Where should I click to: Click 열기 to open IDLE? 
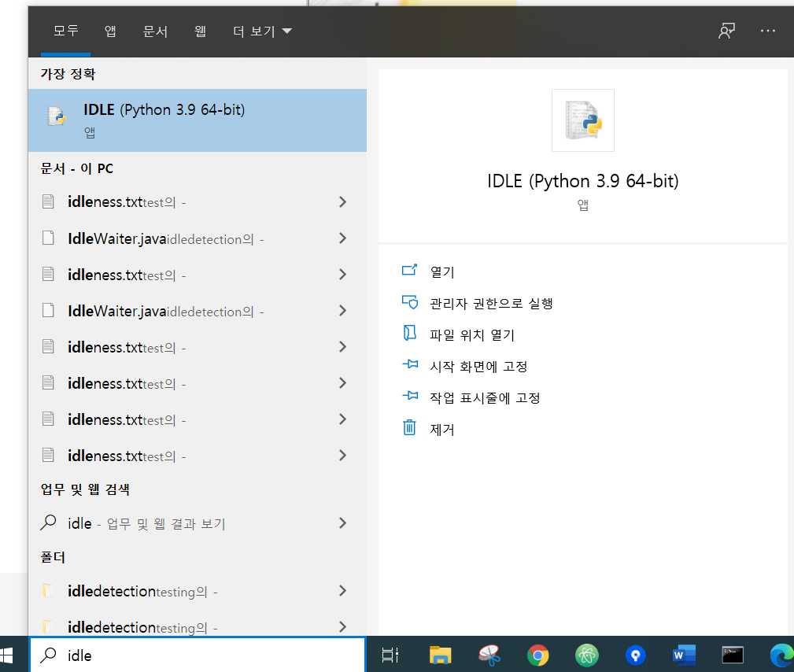point(442,272)
